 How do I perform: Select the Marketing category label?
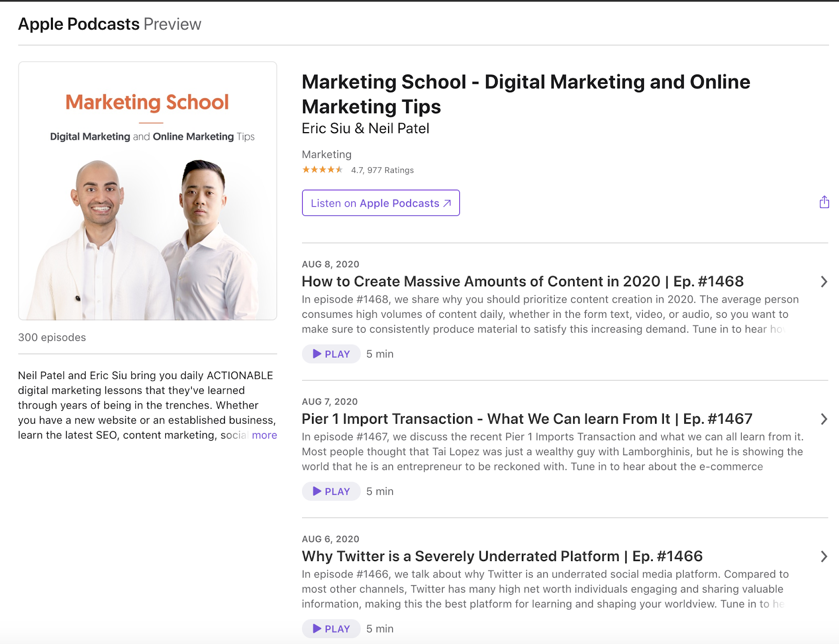click(327, 154)
